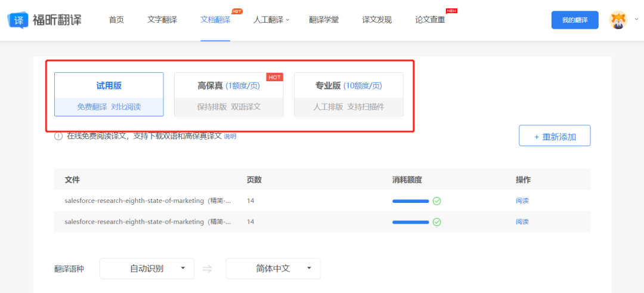The image size is (644, 293).
Task: Select the 高保真 plan card
Action: [229, 94]
